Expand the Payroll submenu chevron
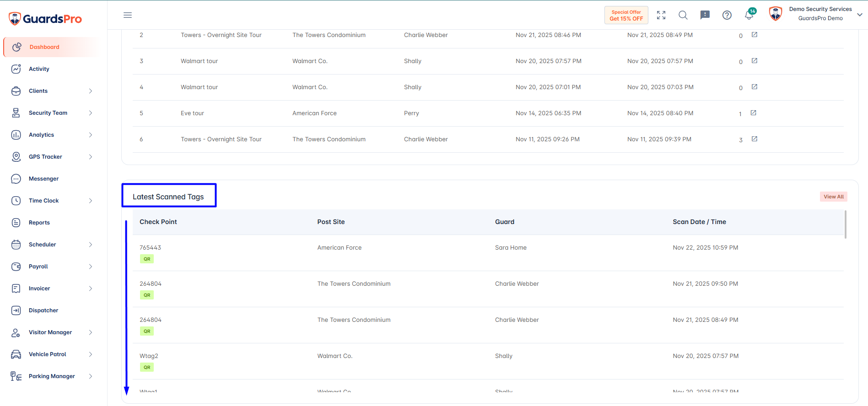The width and height of the screenshot is (868, 406). 91,267
